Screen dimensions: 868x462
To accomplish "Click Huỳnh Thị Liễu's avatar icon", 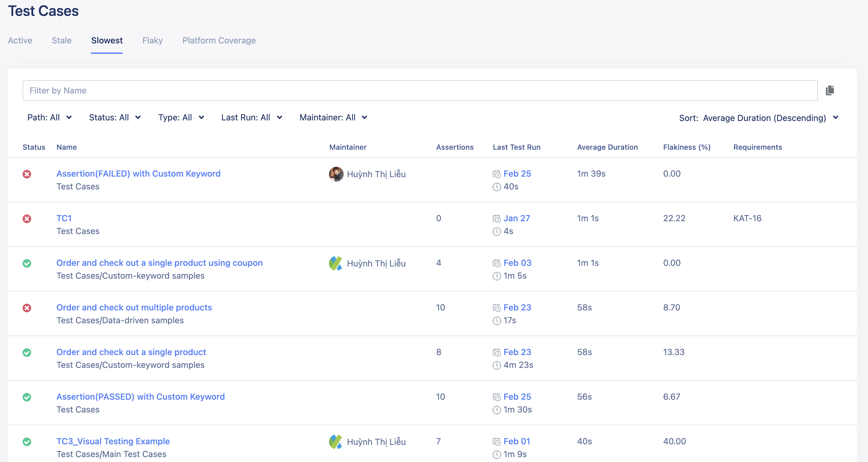I will [x=335, y=174].
